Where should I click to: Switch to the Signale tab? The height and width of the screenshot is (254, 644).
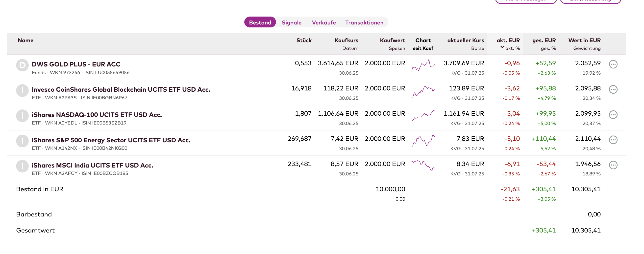292,22
